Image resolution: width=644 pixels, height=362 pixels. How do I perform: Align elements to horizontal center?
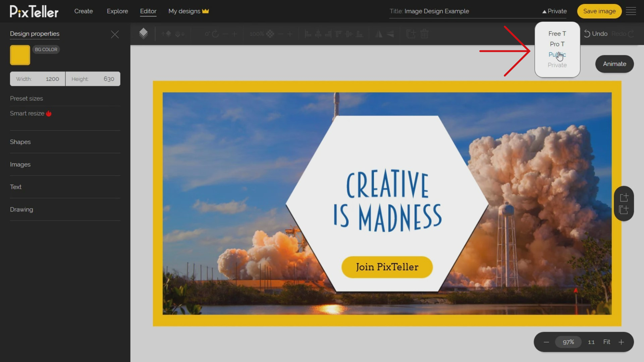point(318,34)
